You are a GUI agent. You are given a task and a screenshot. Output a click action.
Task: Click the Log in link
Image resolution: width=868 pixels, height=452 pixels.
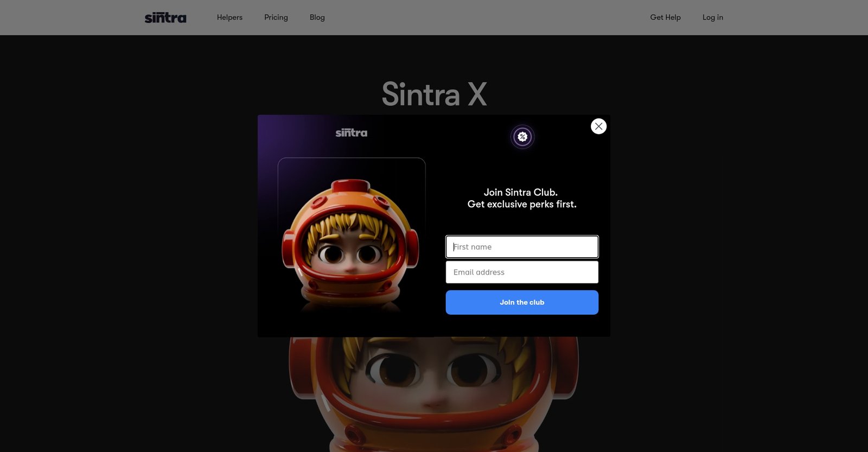pos(713,17)
